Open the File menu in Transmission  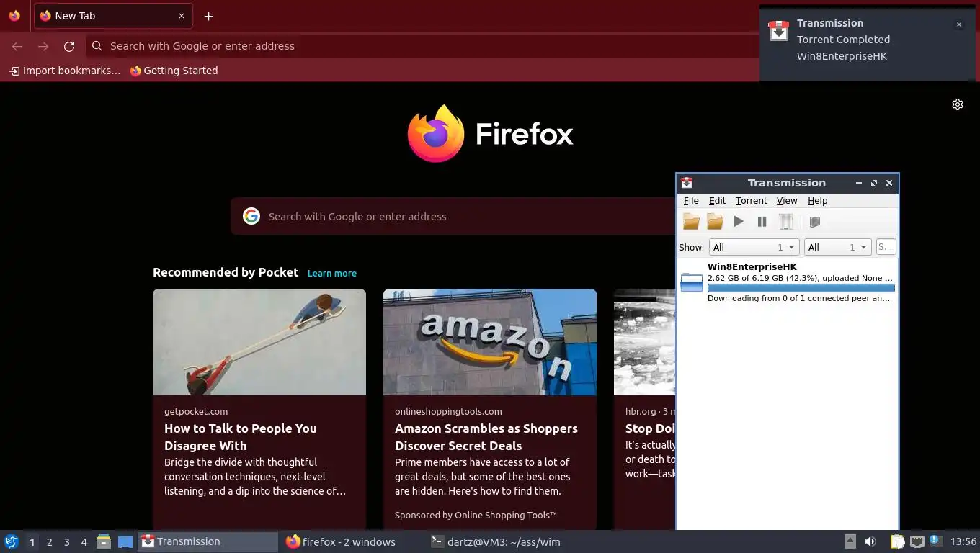click(691, 201)
